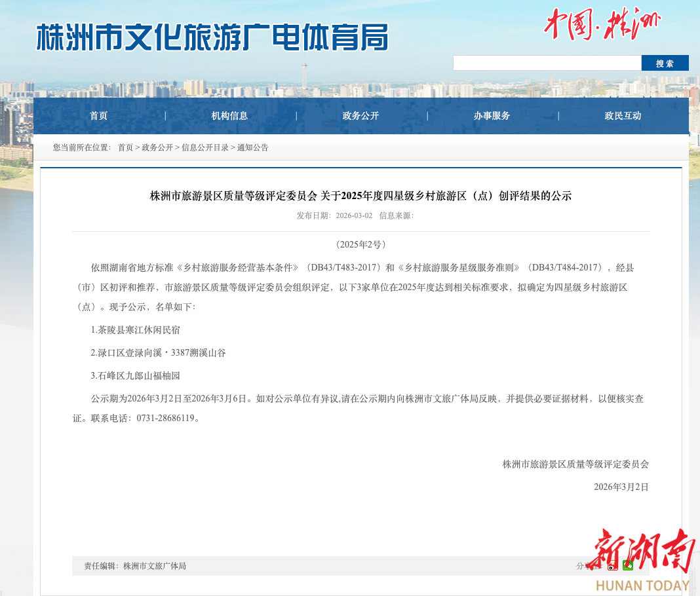Share the article via WeChat icon
The image size is (700, 596).
[x=628, y=566]
